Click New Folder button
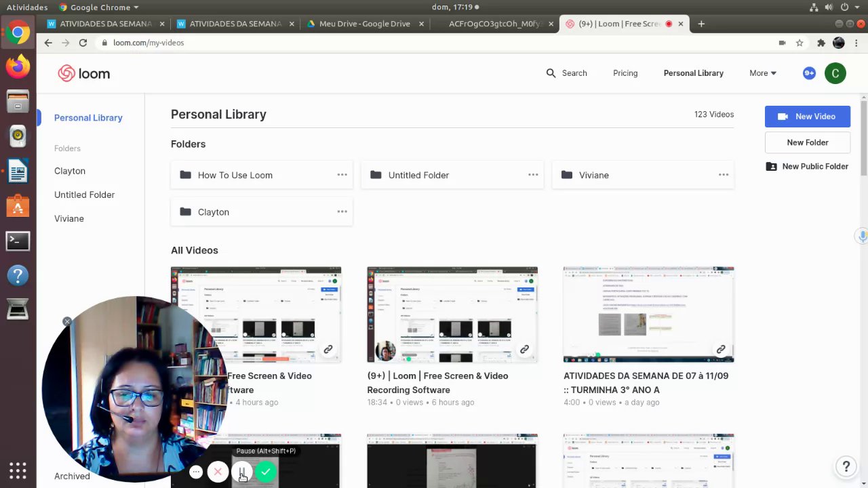This screenshot has height=488, width=868. point(808,142)
